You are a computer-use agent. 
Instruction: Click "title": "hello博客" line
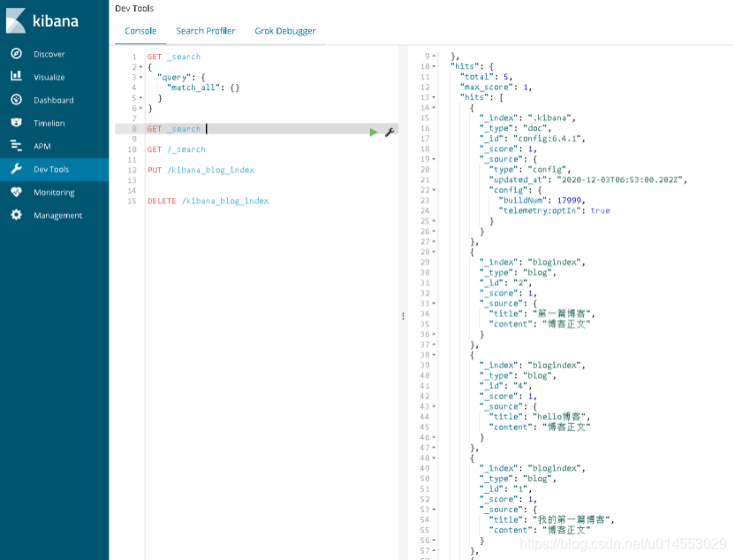coord(539,417)
